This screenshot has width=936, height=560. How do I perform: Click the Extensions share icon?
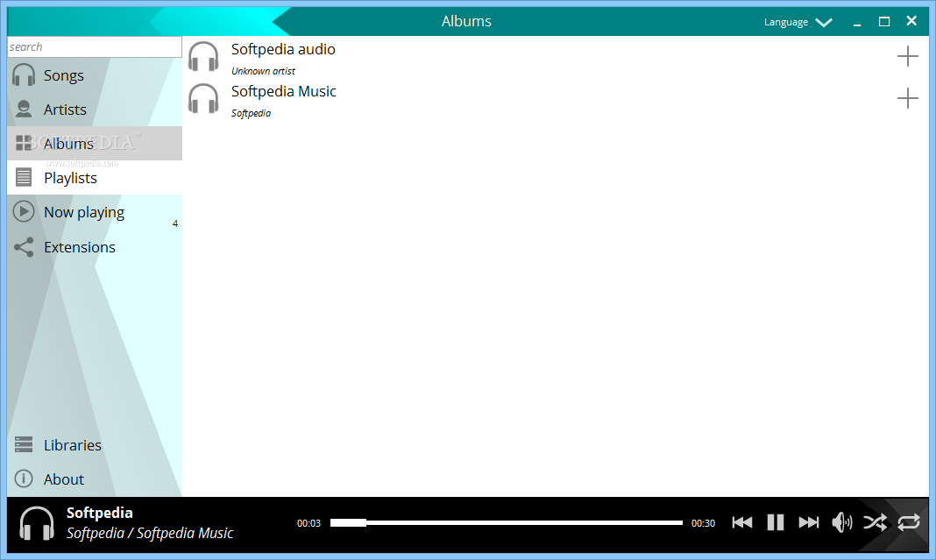(x=24, y=246)
